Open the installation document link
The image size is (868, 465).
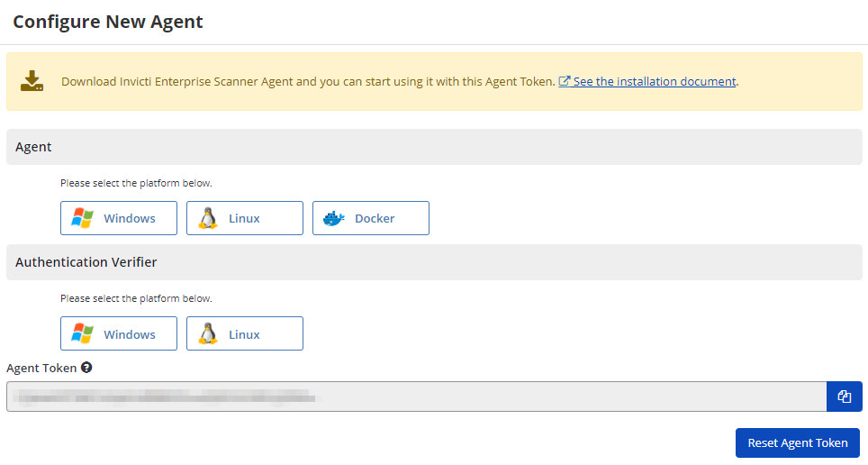[647, 81]
